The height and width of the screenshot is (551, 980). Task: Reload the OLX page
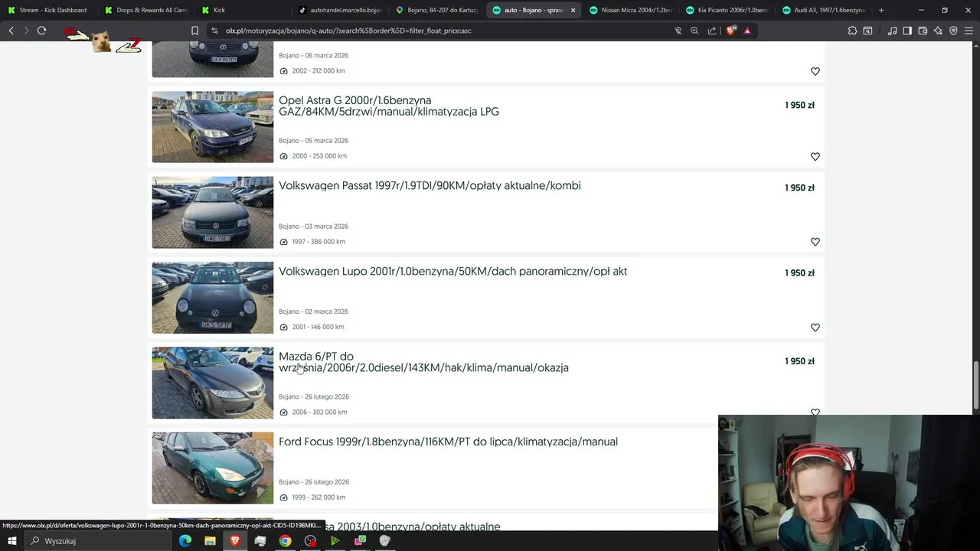coord(41,31)
